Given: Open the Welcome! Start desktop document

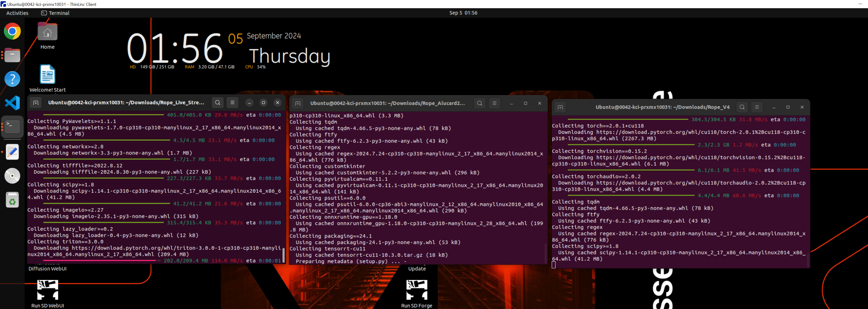Looking at the screenshot, I should click(47, 74).
